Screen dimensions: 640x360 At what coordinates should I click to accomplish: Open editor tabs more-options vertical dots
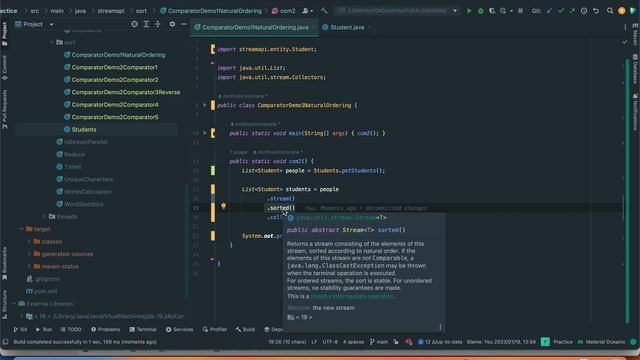tap(625, 27)
